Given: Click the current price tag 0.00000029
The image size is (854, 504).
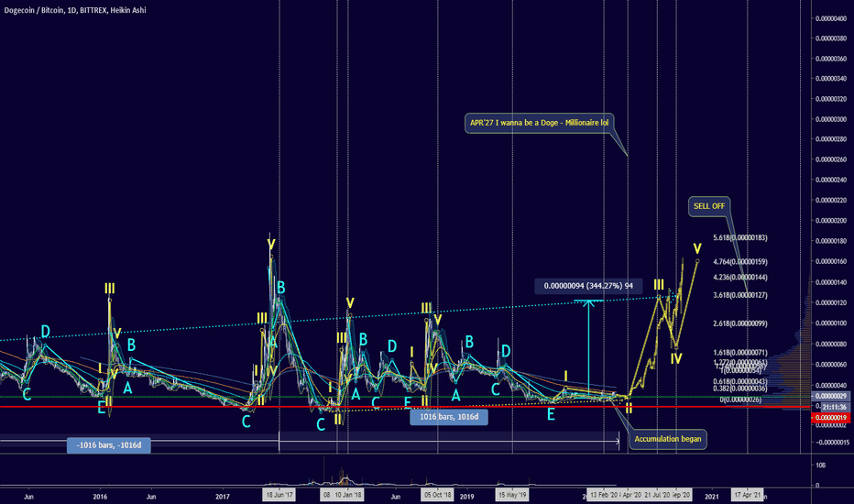Looking at the screenshot, I should pos(830,396).
